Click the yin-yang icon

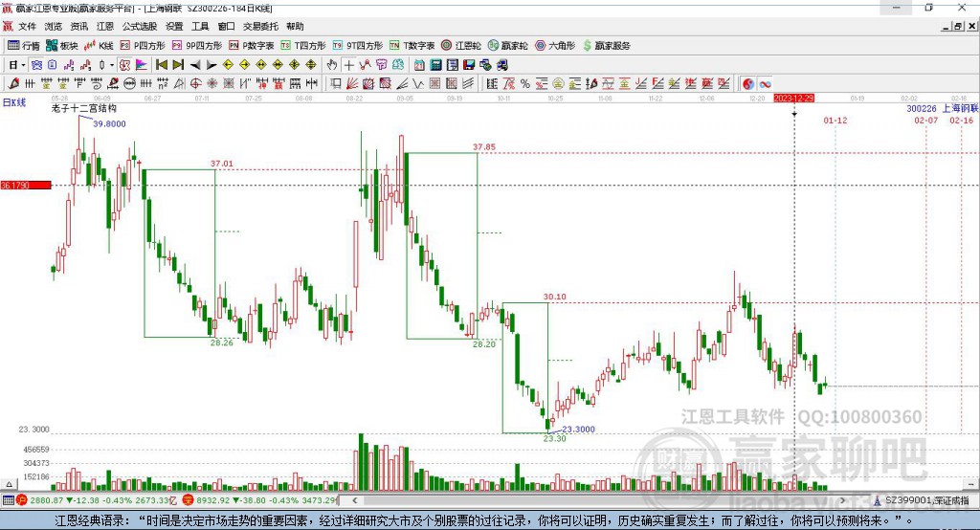point(748,84)
